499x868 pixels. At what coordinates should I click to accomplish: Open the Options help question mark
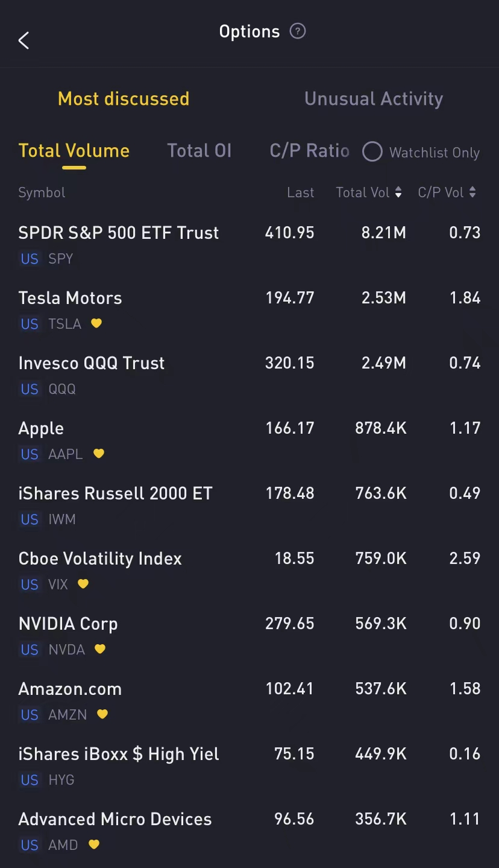(x=297, y=31)
